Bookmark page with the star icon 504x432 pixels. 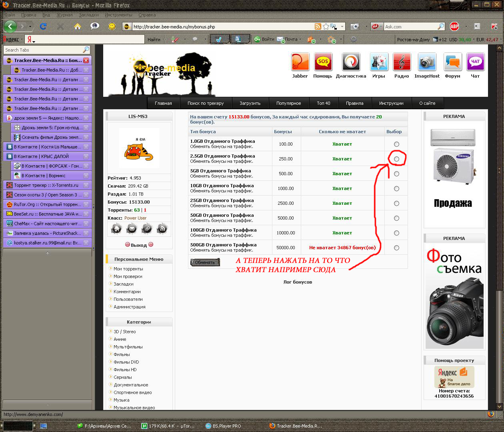[326, 26]
